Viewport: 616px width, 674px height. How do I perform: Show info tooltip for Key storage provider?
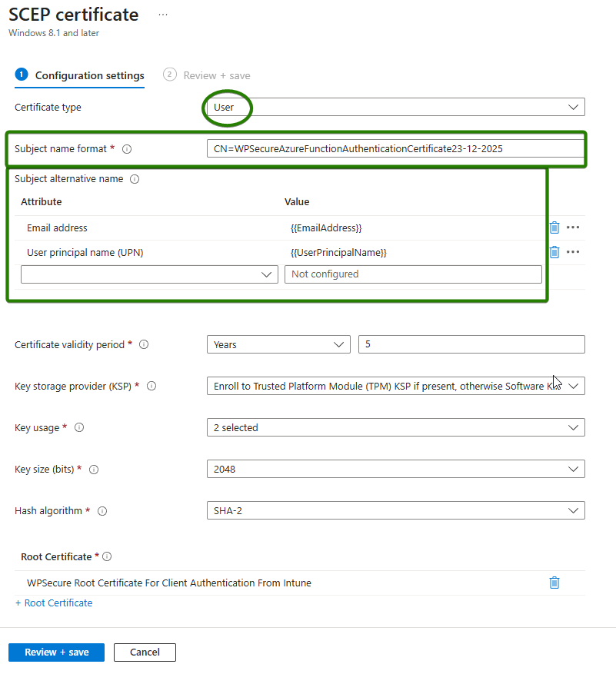pos(151,387)
